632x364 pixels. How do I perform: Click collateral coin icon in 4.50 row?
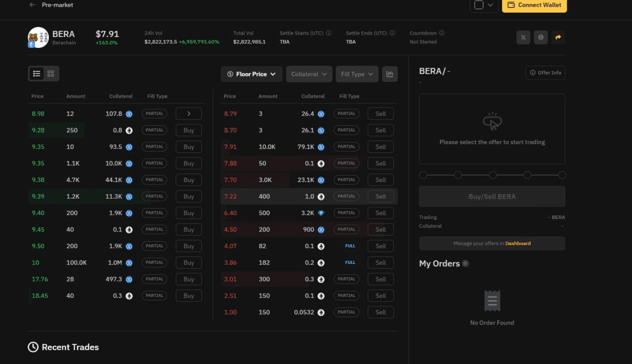pos(321,229)
